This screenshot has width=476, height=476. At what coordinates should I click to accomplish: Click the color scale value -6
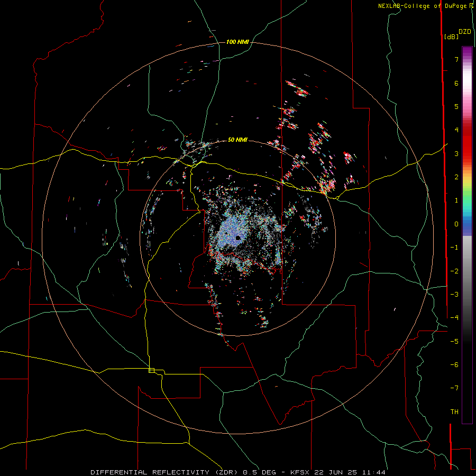pyautogui.click(x=454, y=365)
